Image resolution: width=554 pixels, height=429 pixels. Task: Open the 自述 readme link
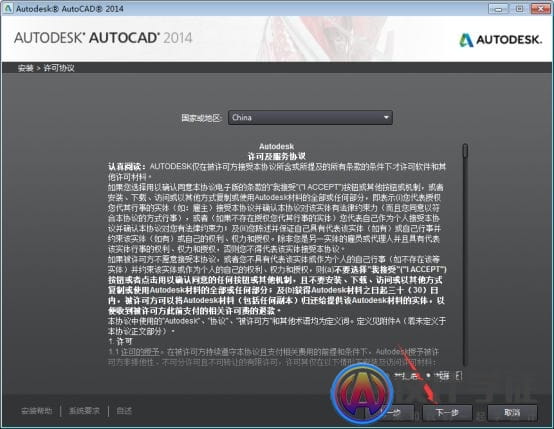click(124, 411)
